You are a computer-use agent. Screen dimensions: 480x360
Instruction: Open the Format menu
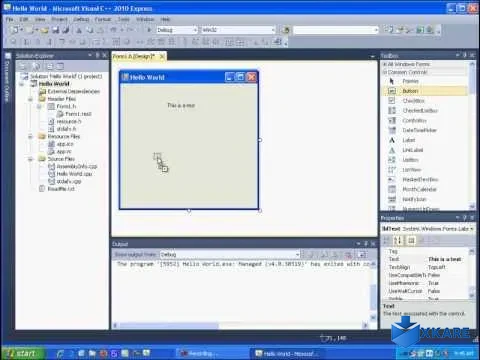click(x=103, y=19)
